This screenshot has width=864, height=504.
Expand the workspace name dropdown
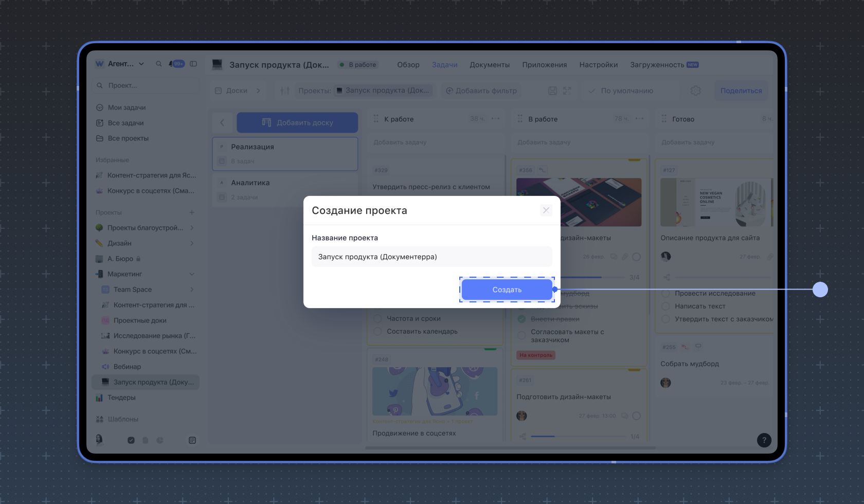pyautogui.click(x=141, y=64)
